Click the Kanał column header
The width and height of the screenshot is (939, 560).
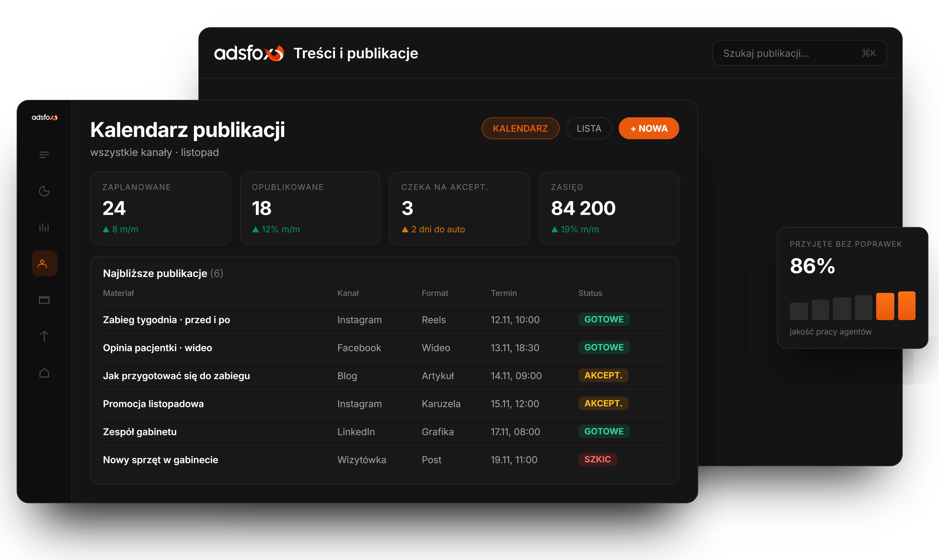coord(348,293)
